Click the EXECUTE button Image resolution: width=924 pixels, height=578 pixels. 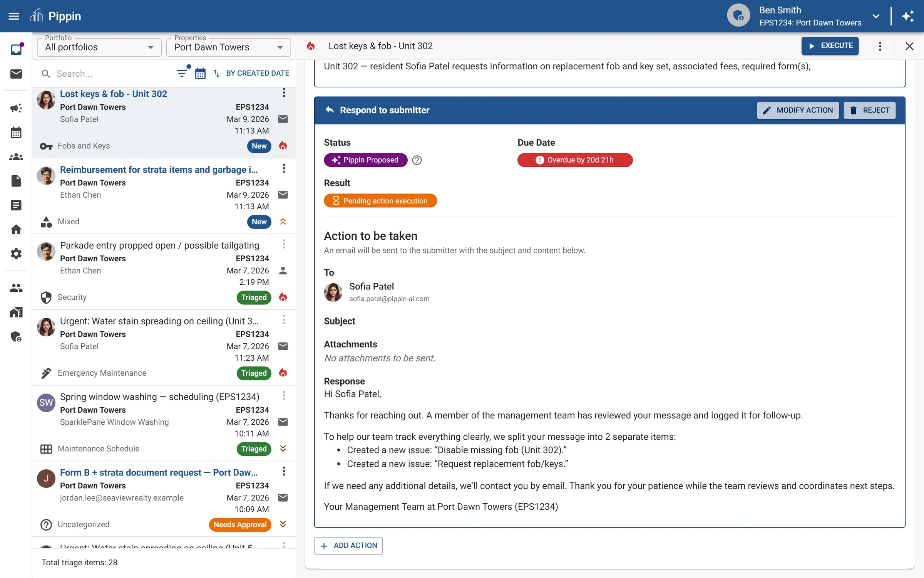point(830,46)
